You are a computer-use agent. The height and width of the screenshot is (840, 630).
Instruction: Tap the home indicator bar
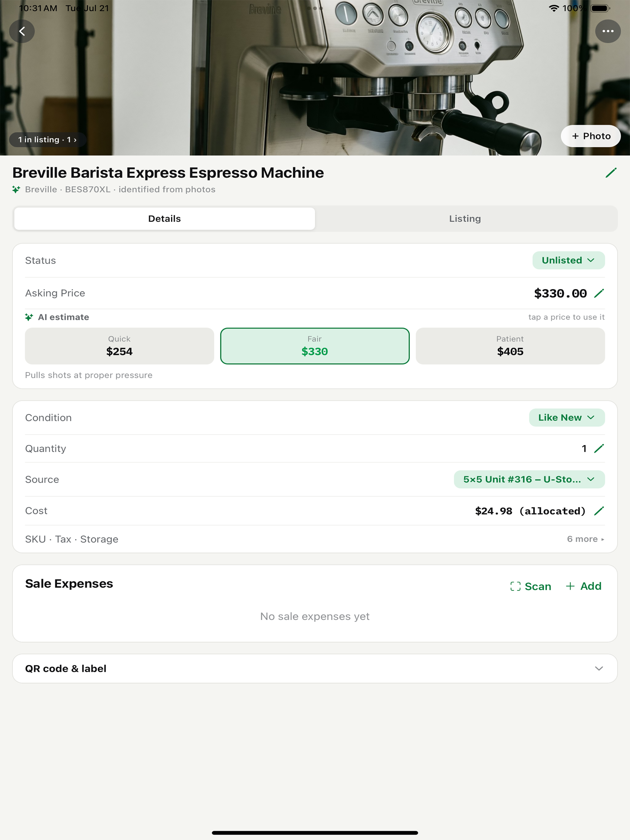315,833
